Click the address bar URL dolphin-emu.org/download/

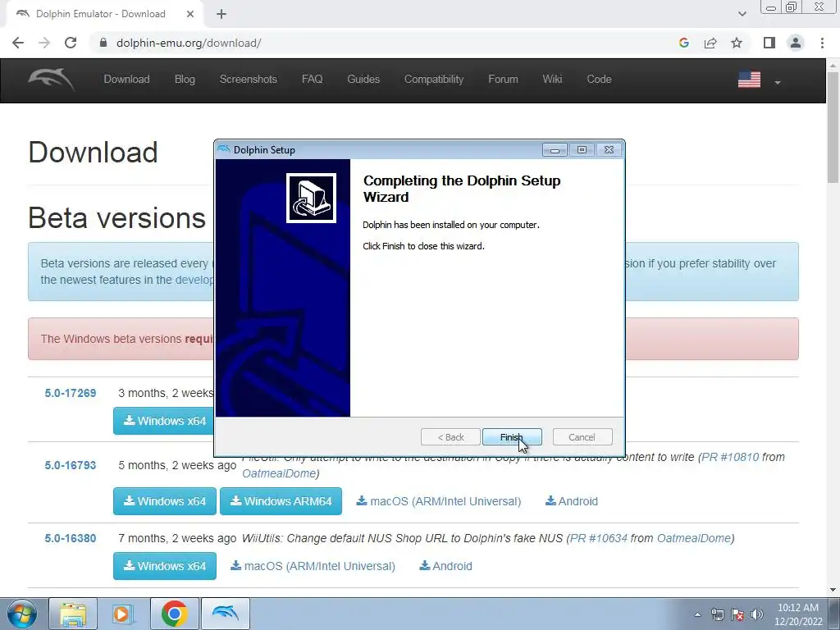(189, 43)
